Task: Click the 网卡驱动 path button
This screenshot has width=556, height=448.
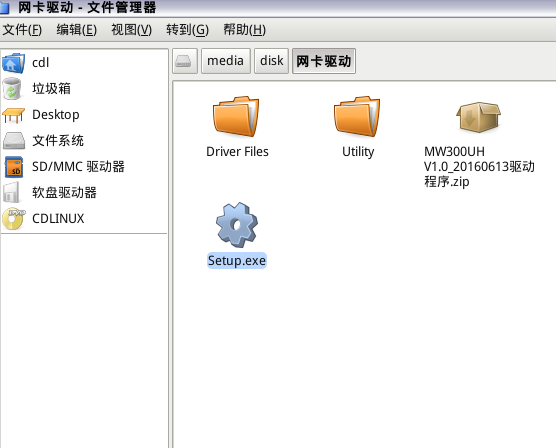Action: [324, 61]
